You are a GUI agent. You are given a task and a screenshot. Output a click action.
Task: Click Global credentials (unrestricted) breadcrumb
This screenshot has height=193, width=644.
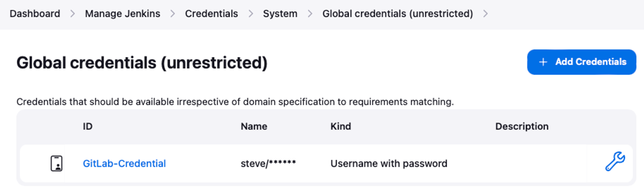pyautogui.click(x=398, y=14)
